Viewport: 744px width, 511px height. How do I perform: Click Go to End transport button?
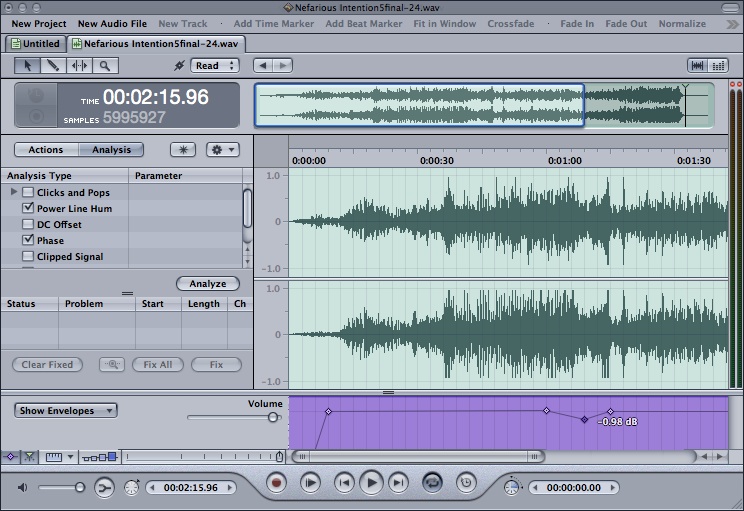pos(399,483)
